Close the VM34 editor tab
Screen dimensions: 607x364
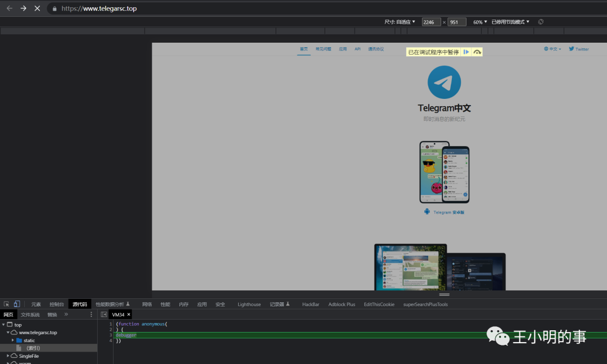[129, 315]
